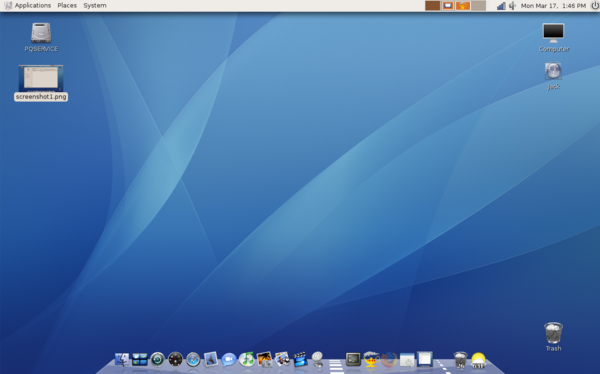Open the satellite dish icon in dock
The height and width of the screenshot is (374, 600).
[x=318, y=359]
